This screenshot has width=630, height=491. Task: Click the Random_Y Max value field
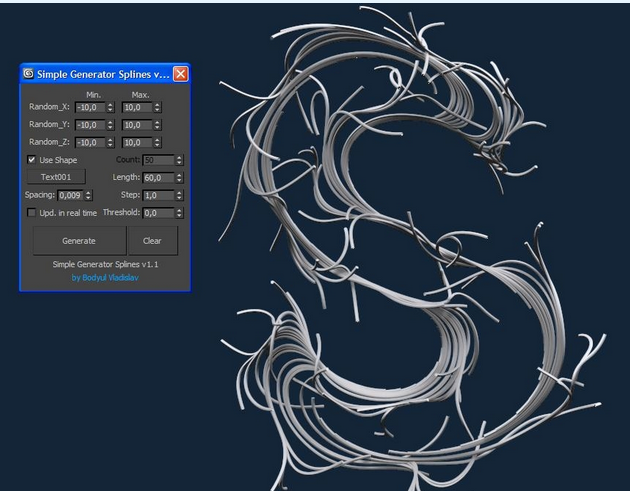click(137, 125)
